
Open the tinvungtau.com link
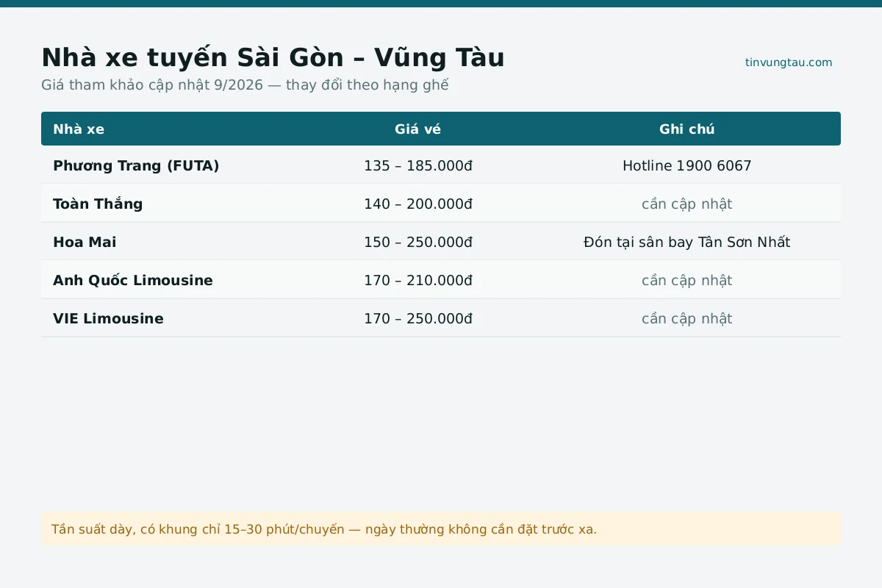pos(789,62)
